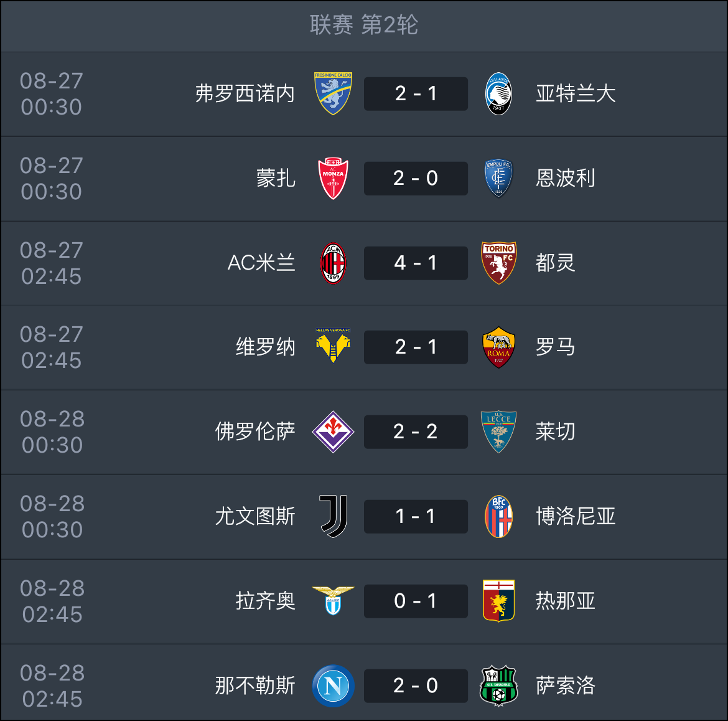The width and height of the screenshot is (728, 721).
Task: Open team name 热那亚
Action: (565, 601)
